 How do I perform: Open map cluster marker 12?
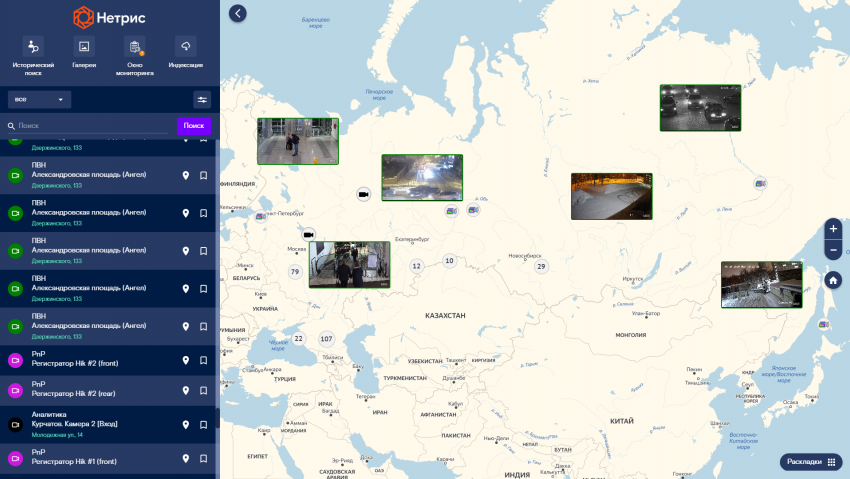coord(416,266)
